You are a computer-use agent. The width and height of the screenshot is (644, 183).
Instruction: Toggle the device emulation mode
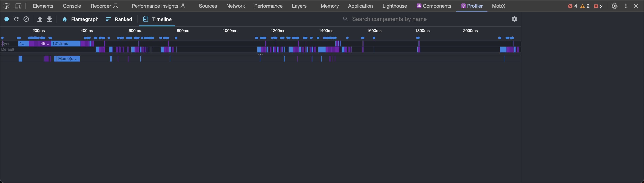coord(18,6)
